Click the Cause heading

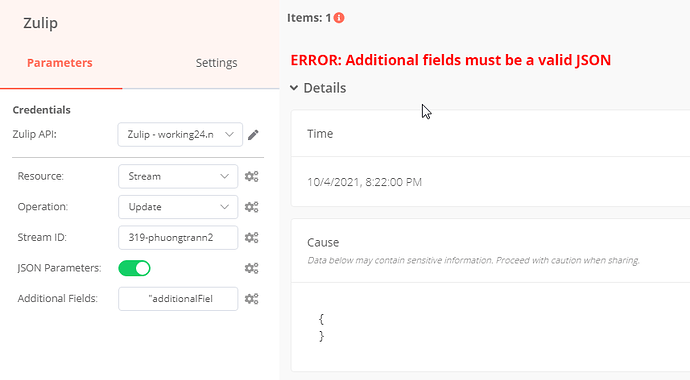point(323,242)
